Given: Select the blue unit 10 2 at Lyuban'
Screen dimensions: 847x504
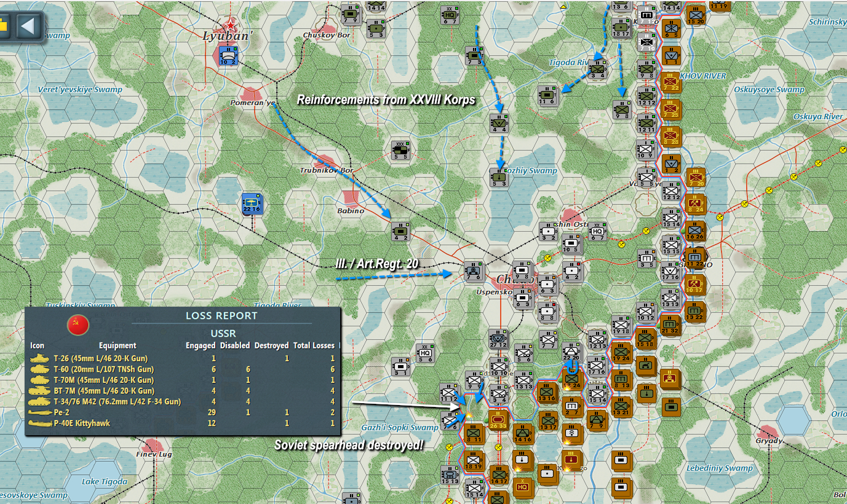Looking at the screenshot, I should [x=229, y=56].
